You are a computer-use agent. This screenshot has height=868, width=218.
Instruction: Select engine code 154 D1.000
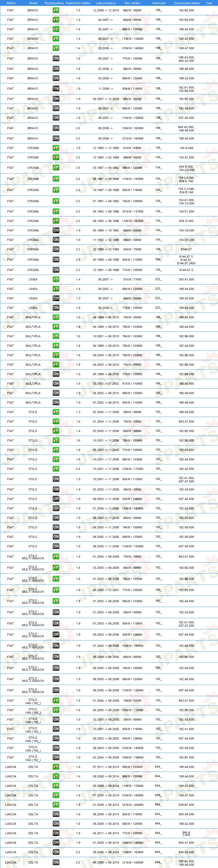pyautogui.click(x=186, y=240)
